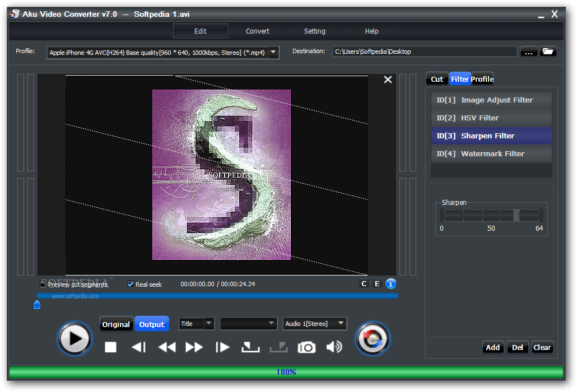This screenshot has height=392, width=577.
Task: Select ID[3] Sharpen Filter
Action: (x=491, y=136)
